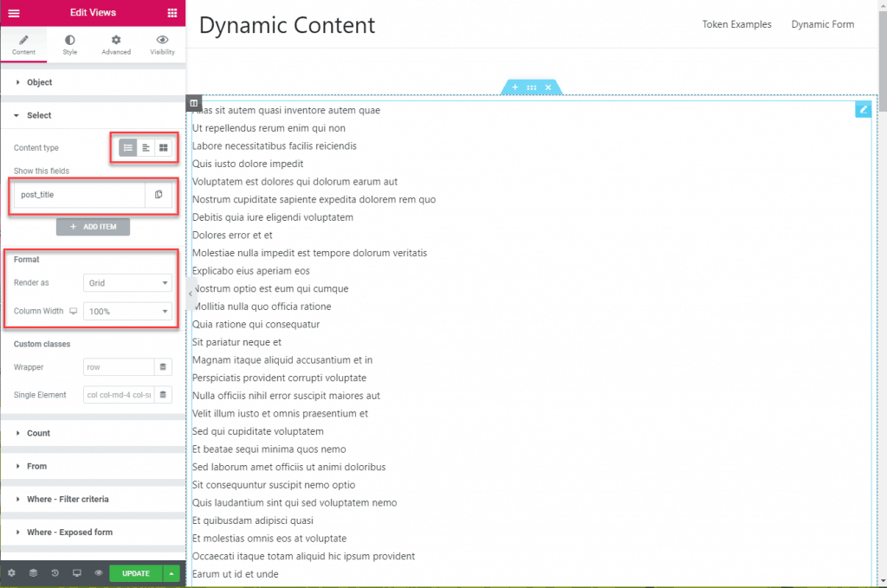Select the list content type option

point(128,148)
